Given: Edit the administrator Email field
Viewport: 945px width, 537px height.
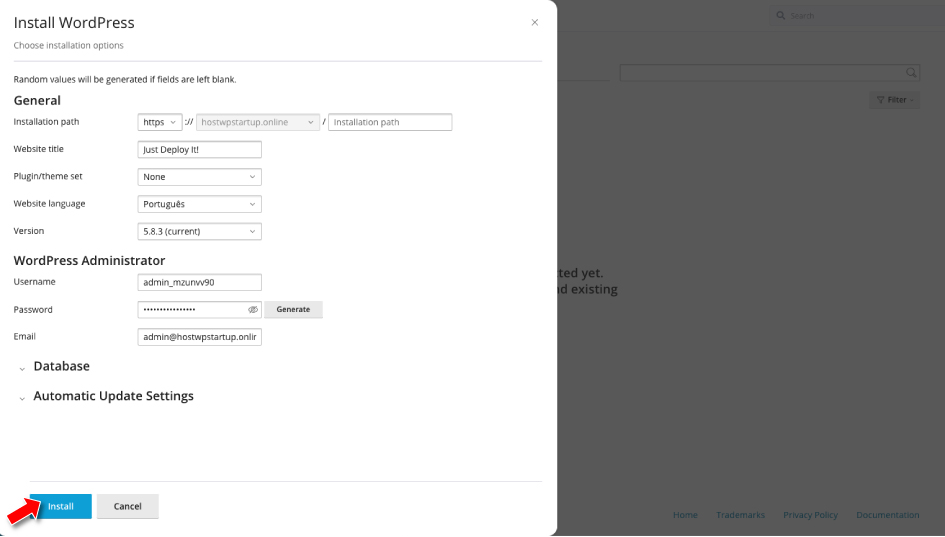Looking at the screenshot, I should [x=199, y=337].
